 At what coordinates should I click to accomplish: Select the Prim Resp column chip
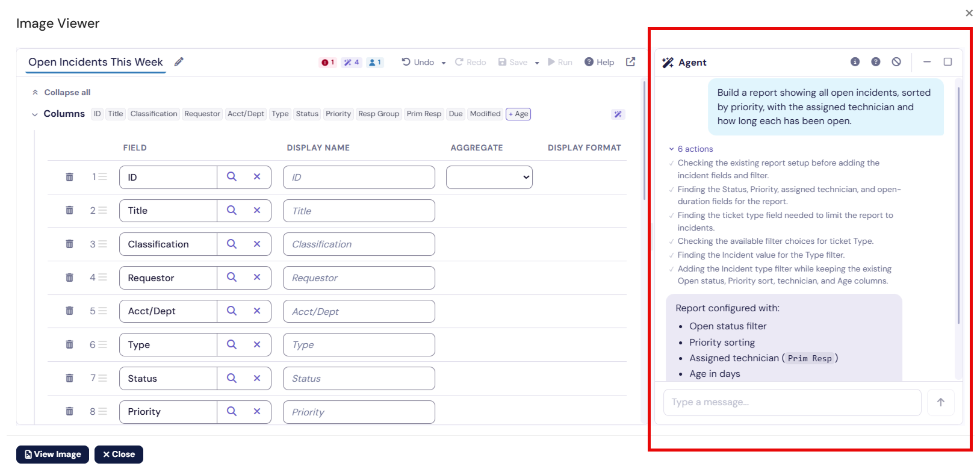coord(424,114)
